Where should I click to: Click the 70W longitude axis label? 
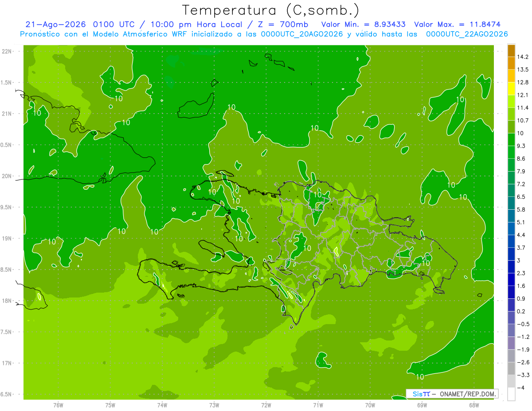[x=370, y=405]
